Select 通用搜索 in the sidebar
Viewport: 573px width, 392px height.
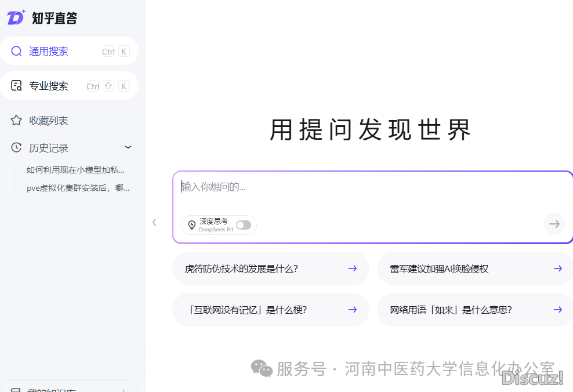pos(49,51)
